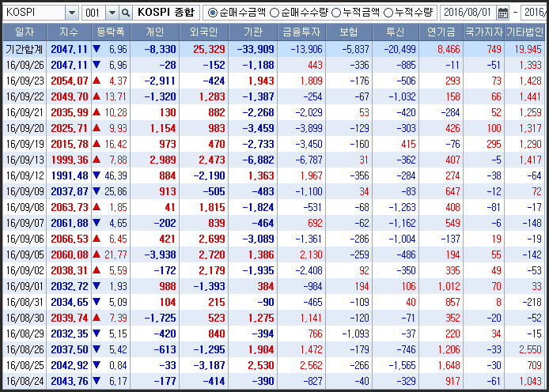549x392 pixels.
Task: Click the 연기금 column header
Action: point(441,32)
